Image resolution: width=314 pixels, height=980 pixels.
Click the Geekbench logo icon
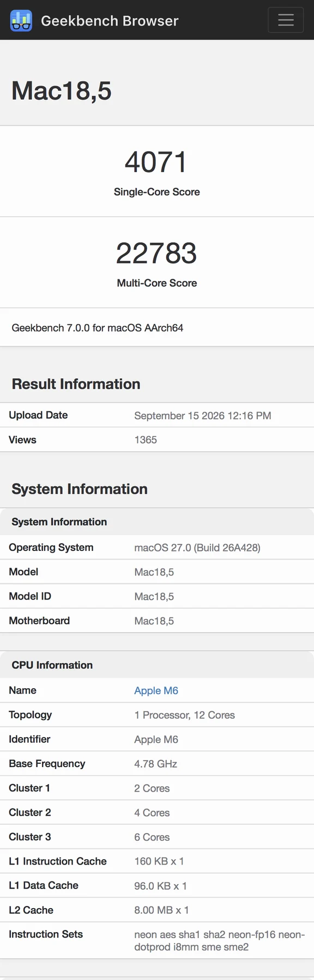tap(21, 21)
